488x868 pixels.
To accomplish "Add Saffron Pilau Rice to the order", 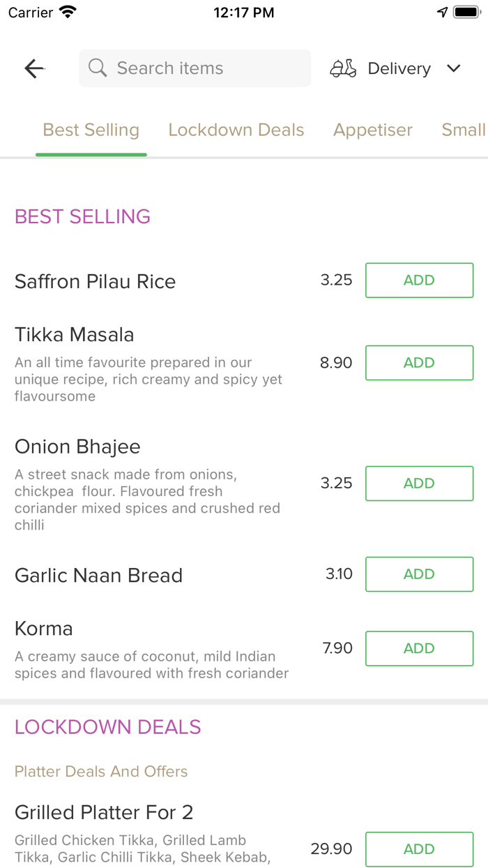I will [419, 280].
